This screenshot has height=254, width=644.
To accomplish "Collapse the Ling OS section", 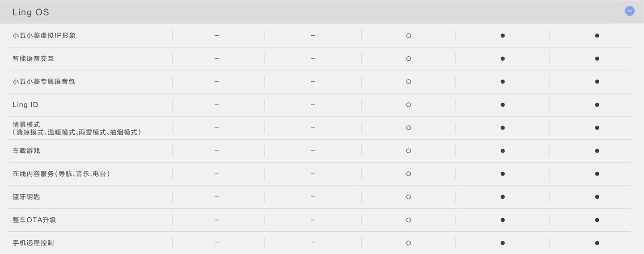I will tap(629, 11).
